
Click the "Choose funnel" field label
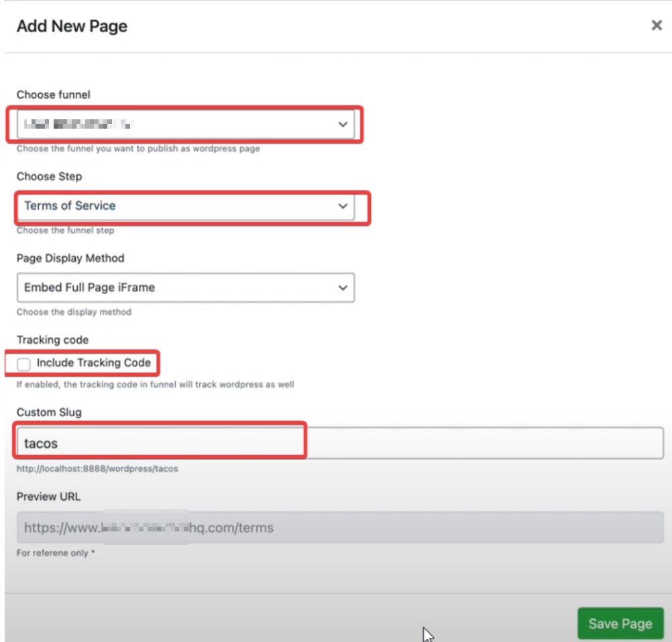pos(53,94)
